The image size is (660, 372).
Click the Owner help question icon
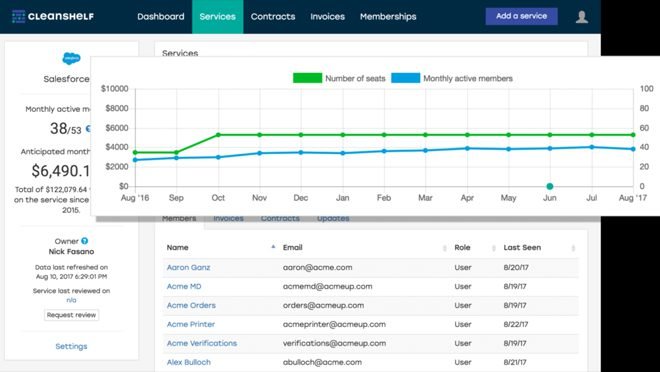point(85,241)
